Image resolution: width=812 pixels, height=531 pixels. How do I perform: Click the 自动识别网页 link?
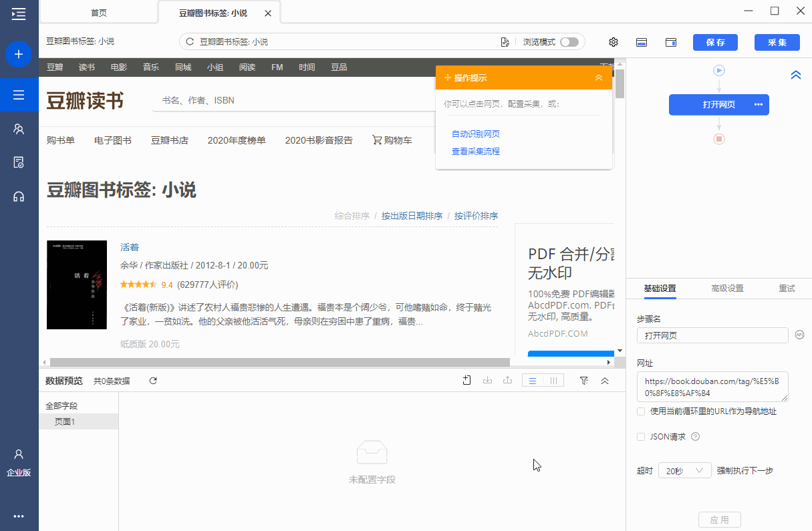pyautogui.click(x=476, y=134)
